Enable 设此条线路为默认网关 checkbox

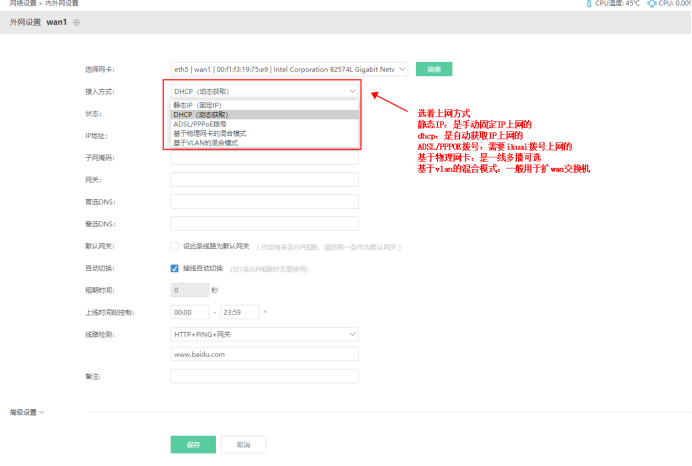tap(175, 245)
